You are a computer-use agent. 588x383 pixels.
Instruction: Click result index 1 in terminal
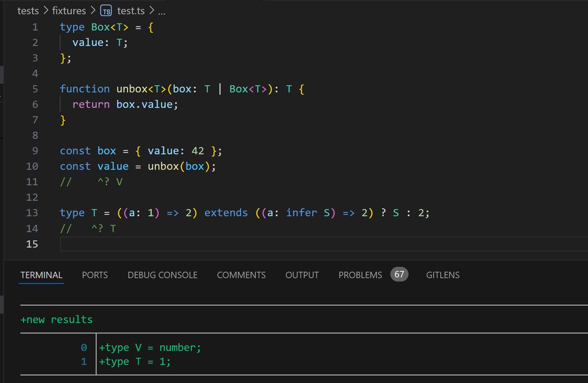click(84, 362)
